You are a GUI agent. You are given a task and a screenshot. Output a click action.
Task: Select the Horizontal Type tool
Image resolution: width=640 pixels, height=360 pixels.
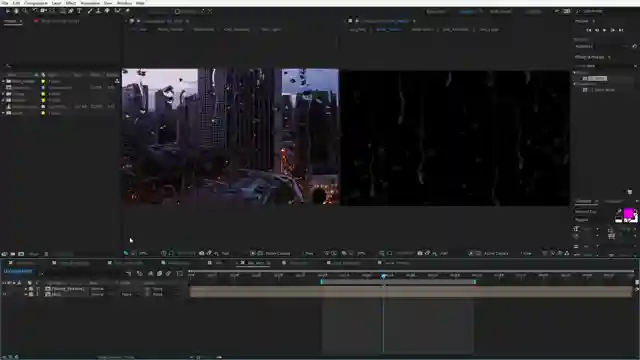coord(79,11)
